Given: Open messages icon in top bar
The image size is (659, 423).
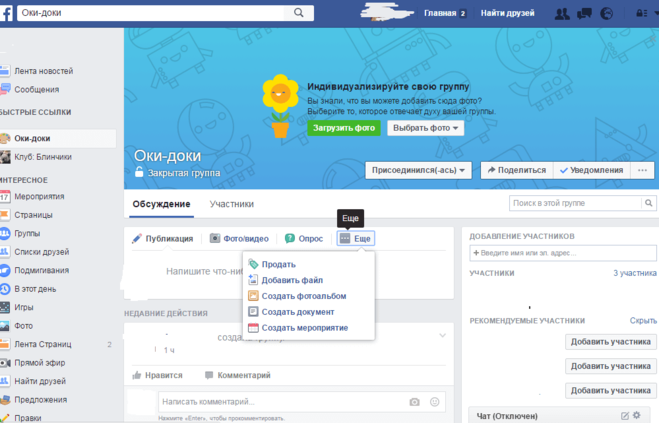Looking at the screenshot, I should (x=585, y=13).
